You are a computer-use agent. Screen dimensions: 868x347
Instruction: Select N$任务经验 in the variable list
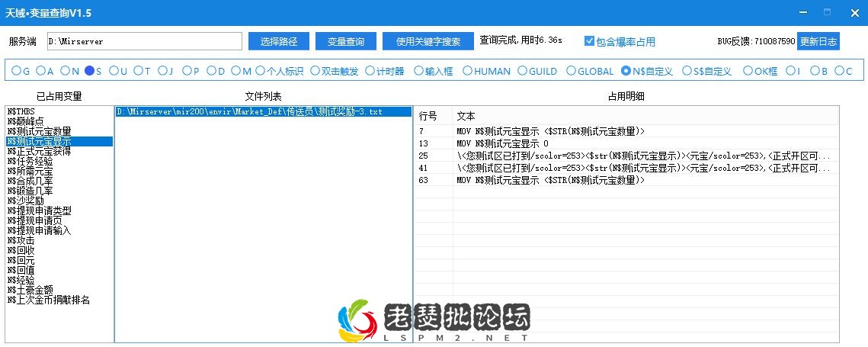click(x=59, y=162)
